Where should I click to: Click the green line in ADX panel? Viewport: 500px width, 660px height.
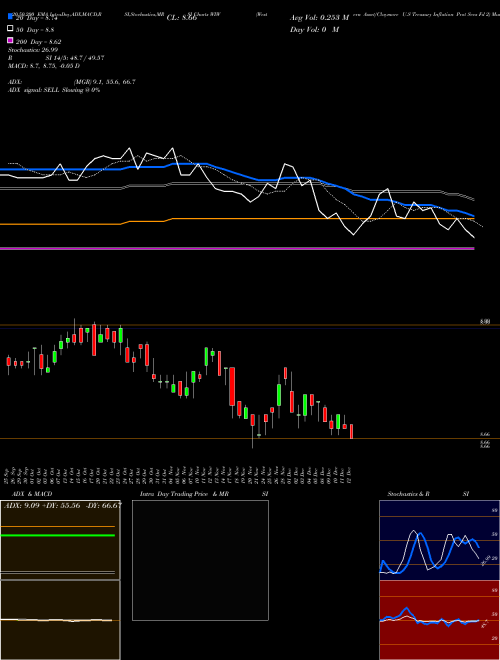[58, 535]
